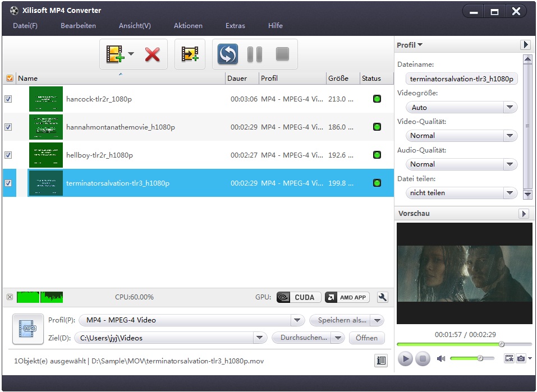The image size is (537, 392).
Task: Click the CPU usage green graph
Action: click(40, 297)
